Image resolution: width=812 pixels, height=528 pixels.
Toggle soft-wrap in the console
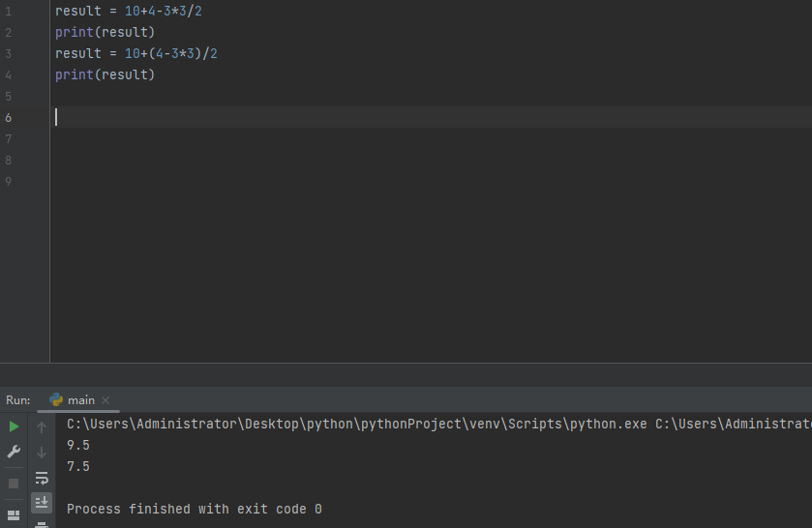(x=42, y=478)
